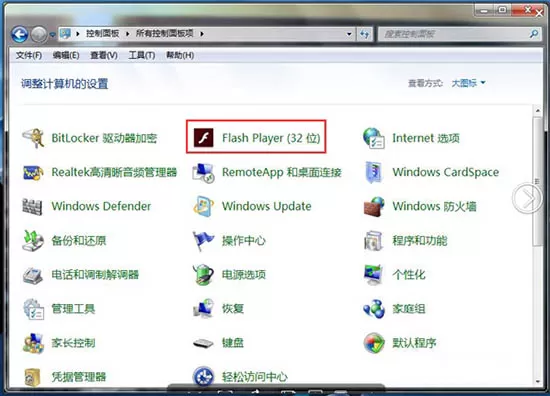The height and width of the screenshot is (396, 550).
Task: Open the address bar history dropdown arrow
Action: click(x=349, y=34)
